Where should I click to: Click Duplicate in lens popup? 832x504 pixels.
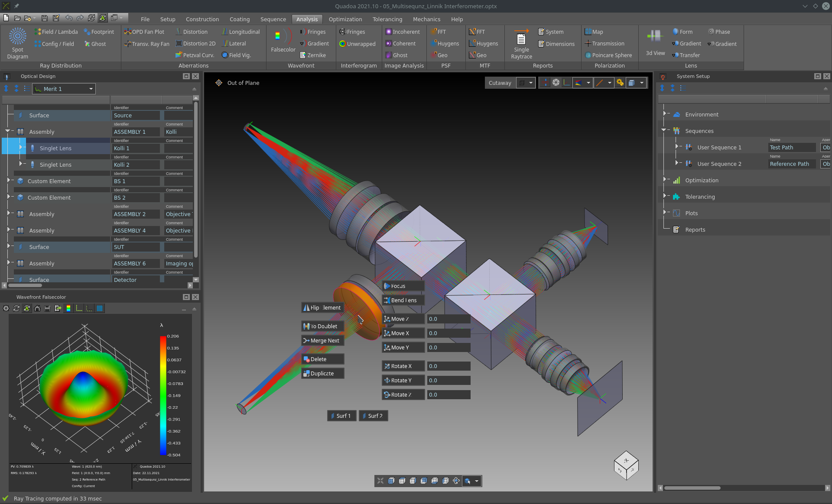[323, 374]
